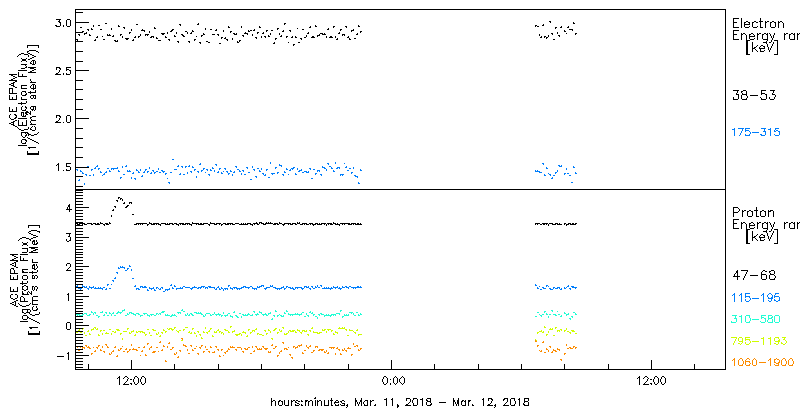Click the 3.0 tick label on electron axis
Image resolution: width=800 pixels, height=410 pixels.
coord(61,22)
